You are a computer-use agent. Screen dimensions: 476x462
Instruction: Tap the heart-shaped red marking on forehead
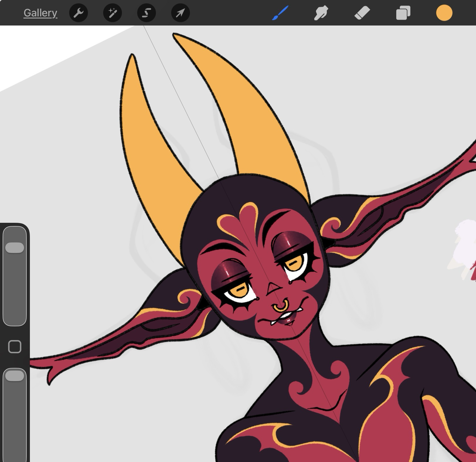pos(240,224)
